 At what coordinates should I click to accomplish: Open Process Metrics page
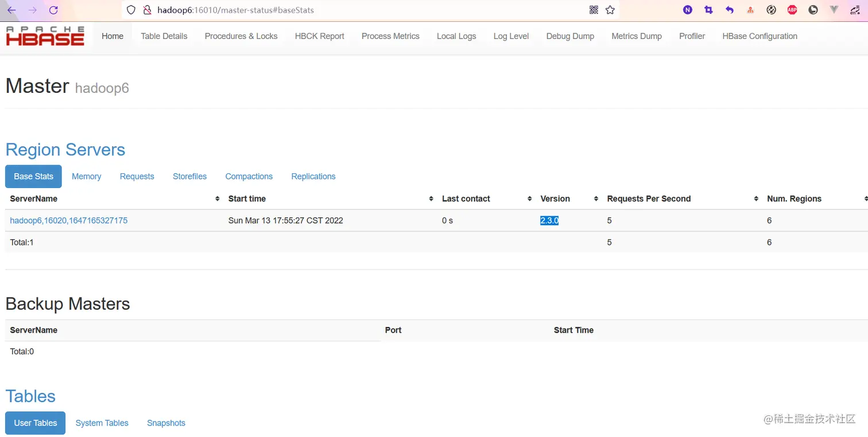point(390,36)
